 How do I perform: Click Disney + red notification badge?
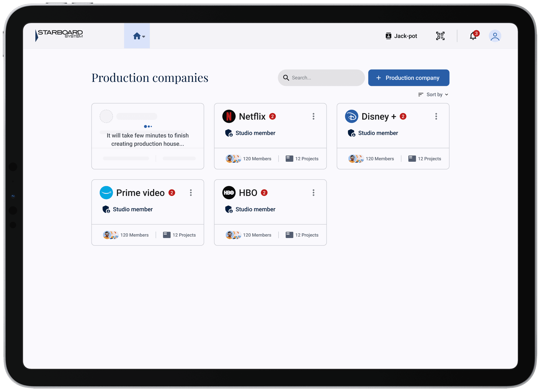[x=403, y=116]
